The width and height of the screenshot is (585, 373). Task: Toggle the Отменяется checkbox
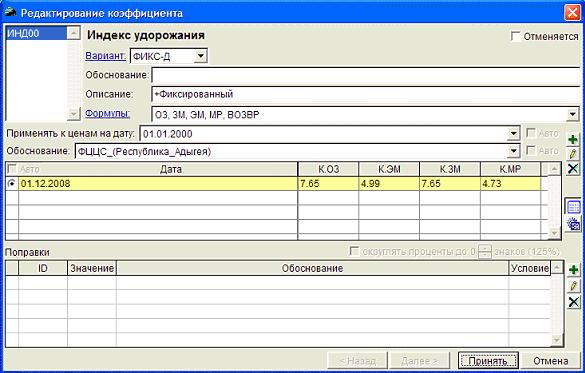(516, 36)
